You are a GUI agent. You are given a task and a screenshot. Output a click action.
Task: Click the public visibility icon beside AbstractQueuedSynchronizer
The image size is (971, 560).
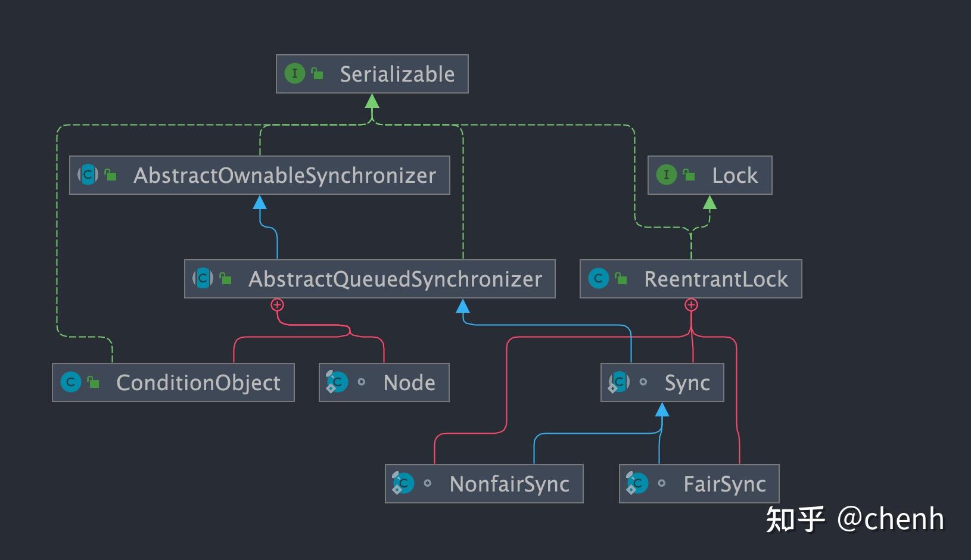pyautogui.click(x=226, y=278)
